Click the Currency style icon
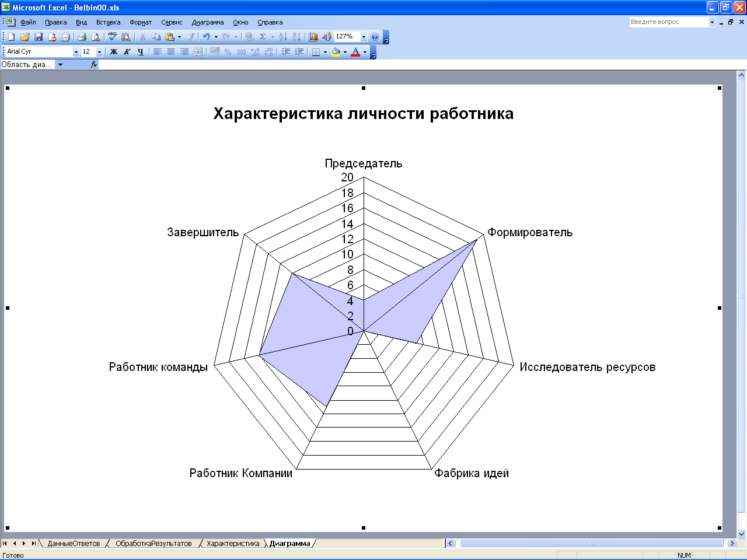 [x=214, y=52]
